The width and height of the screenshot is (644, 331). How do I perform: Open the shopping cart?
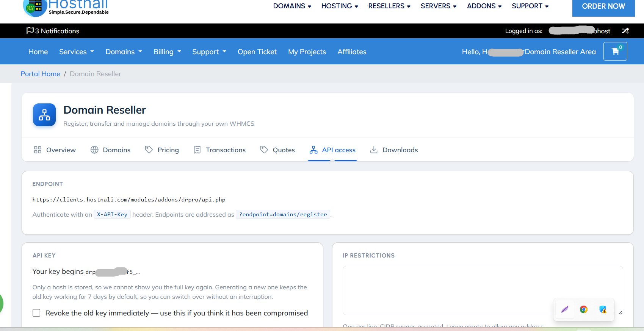pyautogui.click(x=615, y=51)
